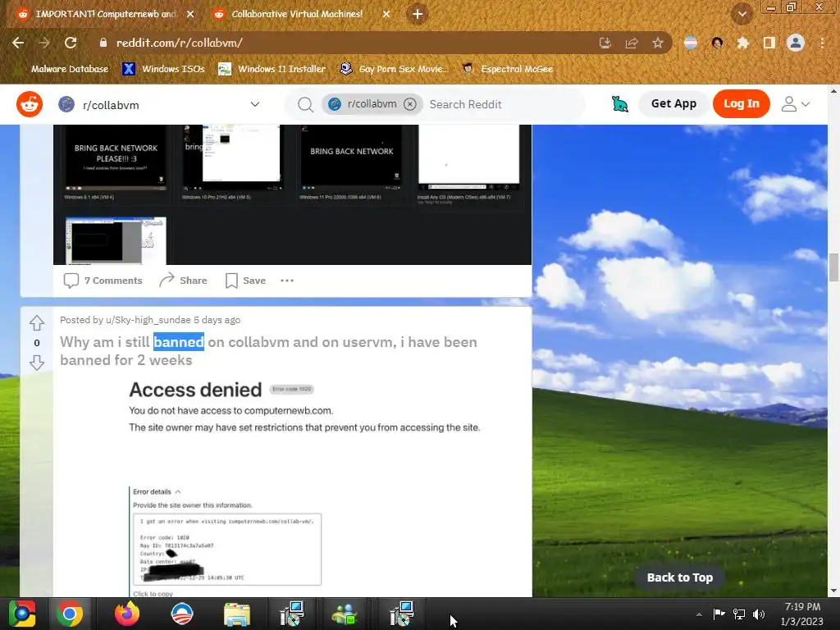Image resolution: width=840 pixels, height=630 pixels.
Task: Open a new browser tab
Action: (418, 14)
